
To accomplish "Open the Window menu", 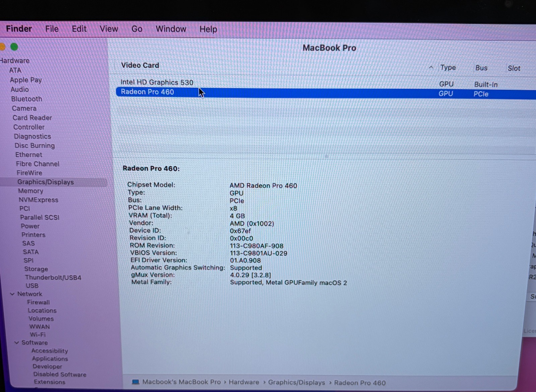I will [x=171, y=29].
